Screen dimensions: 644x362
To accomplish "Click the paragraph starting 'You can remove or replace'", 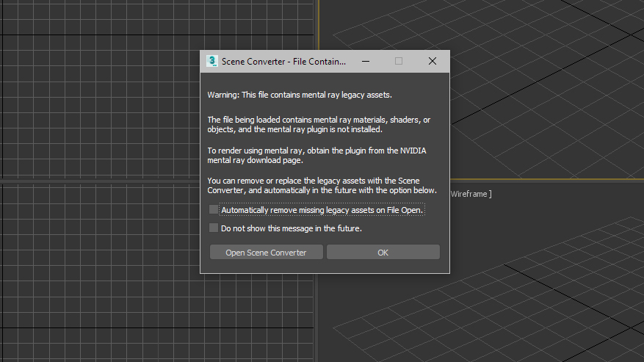I will click(x=322, y=185).
